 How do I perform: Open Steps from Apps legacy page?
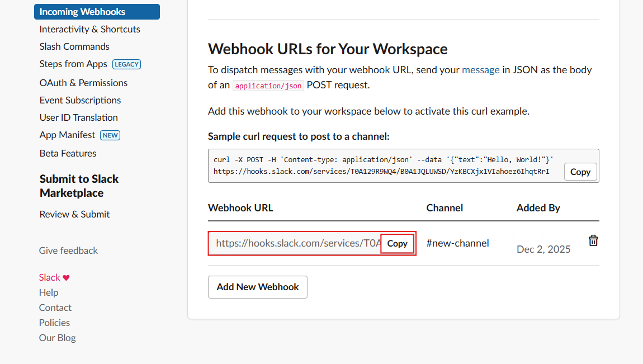(x=73, y=64)
